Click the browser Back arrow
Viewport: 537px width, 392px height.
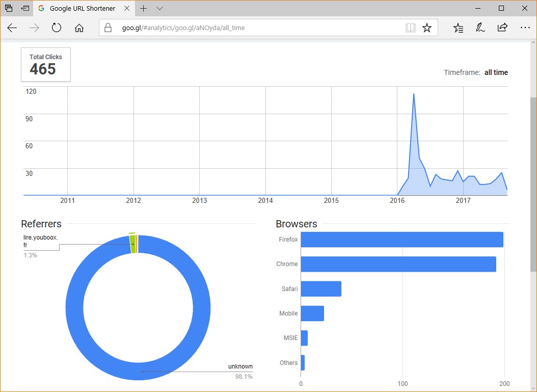(12, 28)
